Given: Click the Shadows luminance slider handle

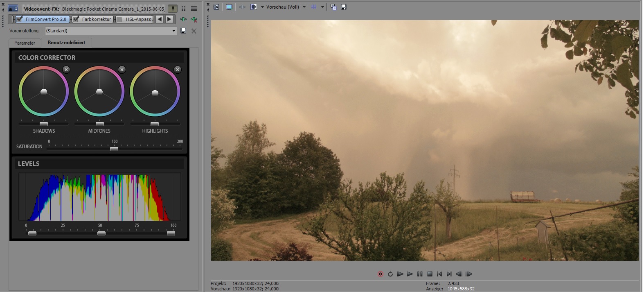Looking at the screenshot, I should coord(44,124).
